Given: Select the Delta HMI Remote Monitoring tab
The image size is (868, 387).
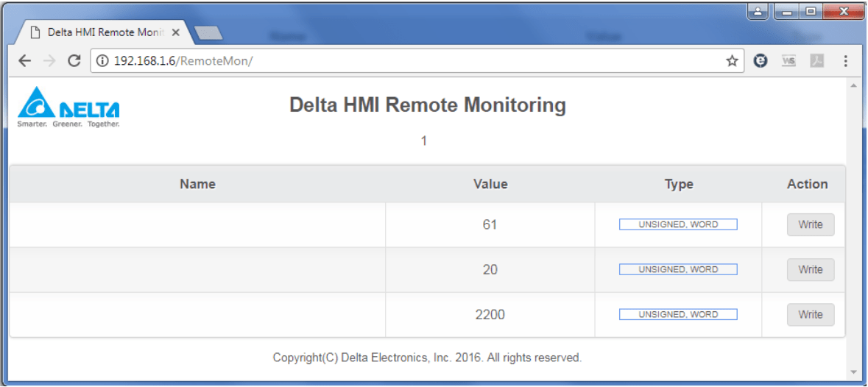Looking at the screenshot, I should click(x=99, y=33).
